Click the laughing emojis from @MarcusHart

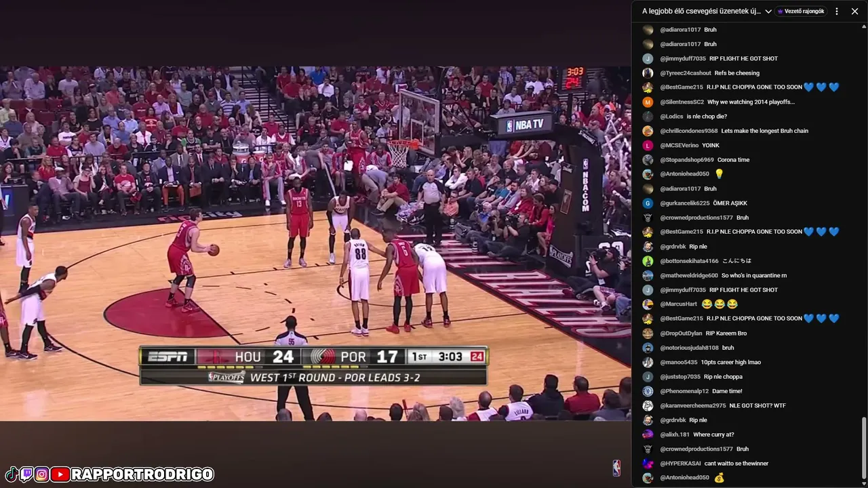719,304
